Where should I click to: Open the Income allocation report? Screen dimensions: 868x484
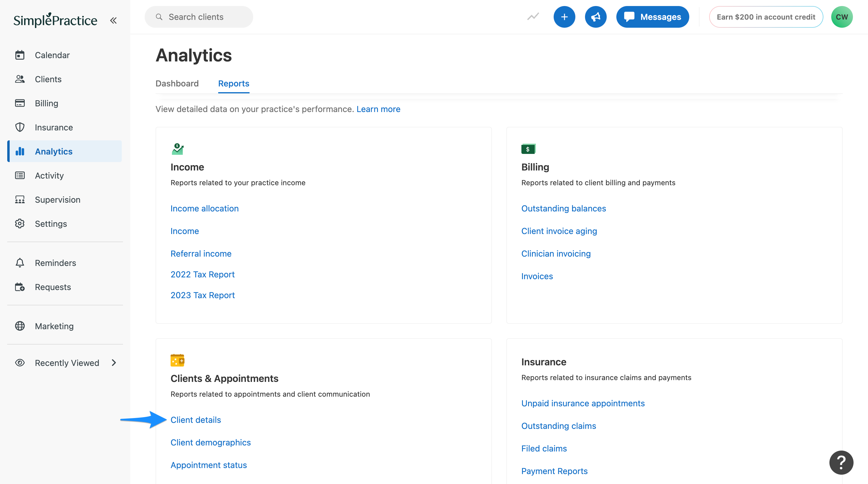click(x=205, y=208)
